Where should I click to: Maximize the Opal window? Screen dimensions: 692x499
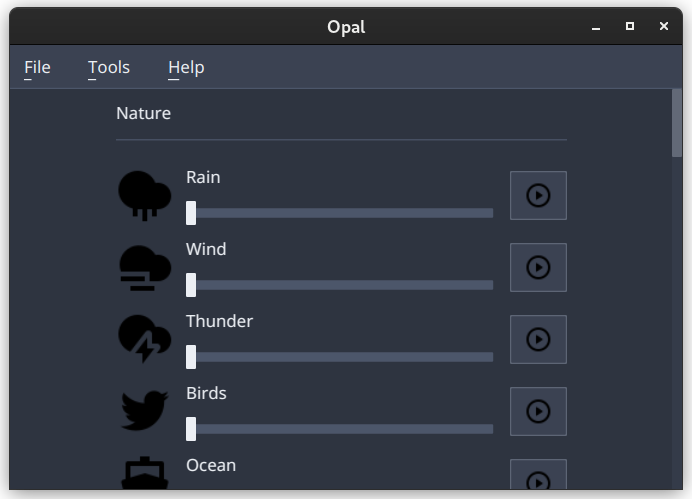pyautogui.click(x=630, y=26)
